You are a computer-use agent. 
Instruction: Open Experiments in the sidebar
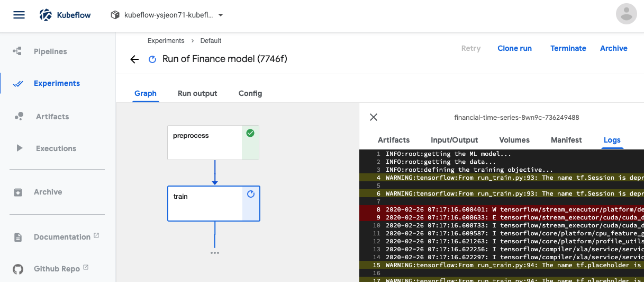pyautogui.click(x=58, y=83)
